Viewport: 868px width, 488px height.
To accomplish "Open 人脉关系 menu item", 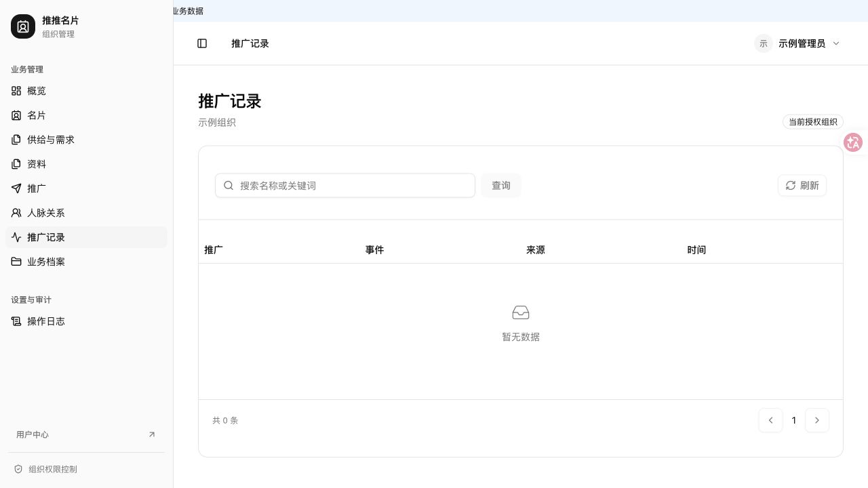I will point(86,213).
